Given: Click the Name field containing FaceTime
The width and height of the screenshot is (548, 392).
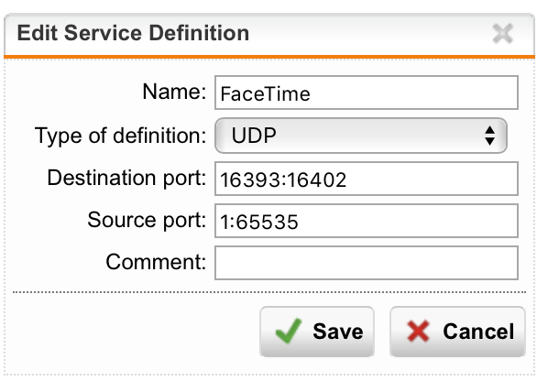Looking at the screenshot, I should pyautogui.click(x=367, y=93).
